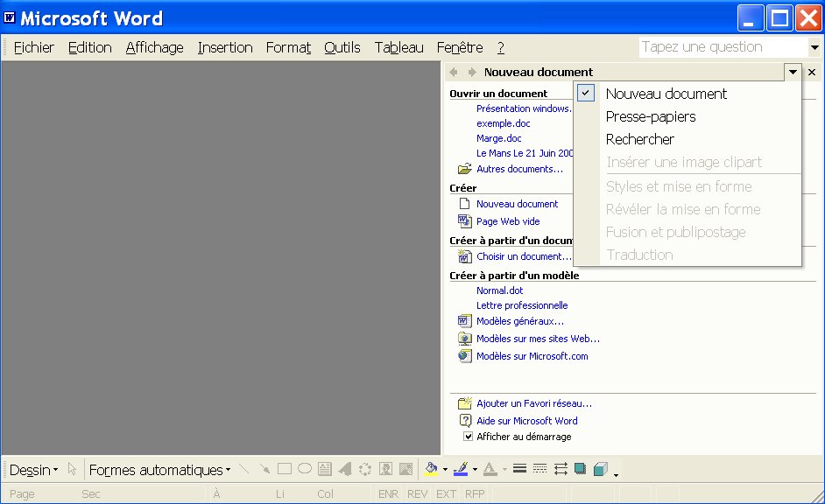Insert a diagram or org chart
Screen dimensions: 825x504
365,469
